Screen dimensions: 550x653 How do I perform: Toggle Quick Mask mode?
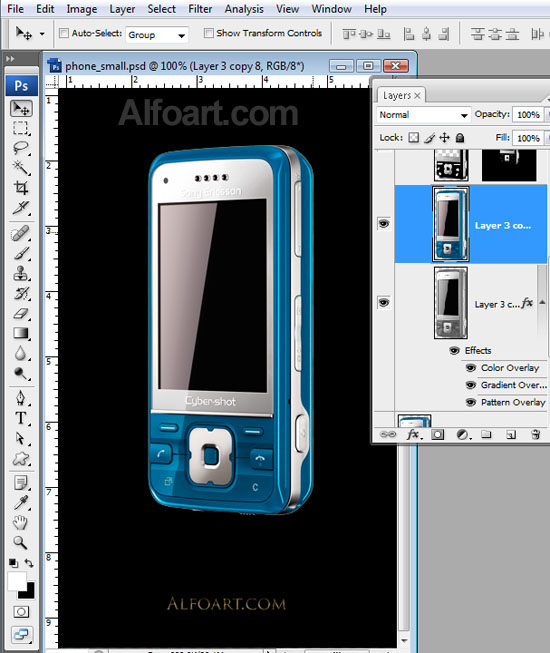[x=21, y=612]
